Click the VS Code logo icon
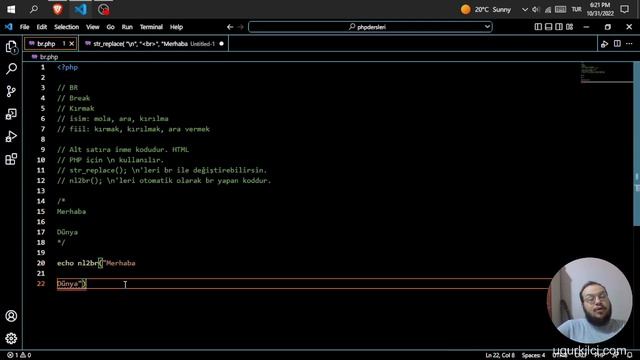This screenshot has height=360, width=640. (9, 27)
